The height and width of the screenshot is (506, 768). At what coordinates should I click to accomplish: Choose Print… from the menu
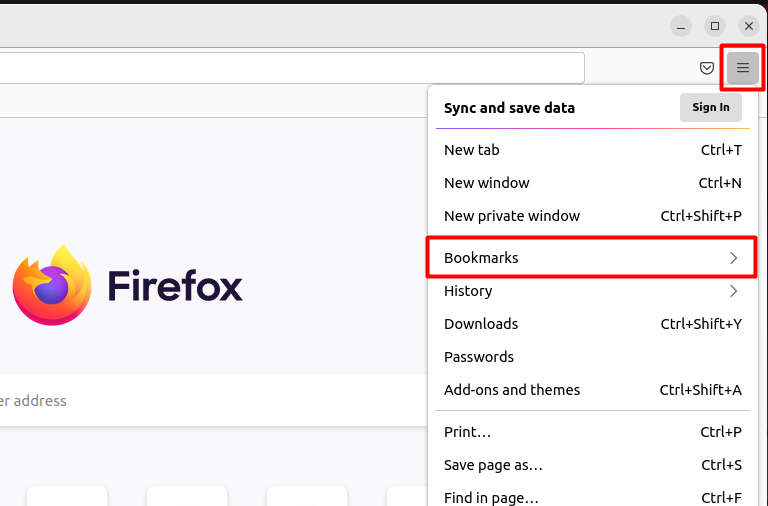point(593,432)
